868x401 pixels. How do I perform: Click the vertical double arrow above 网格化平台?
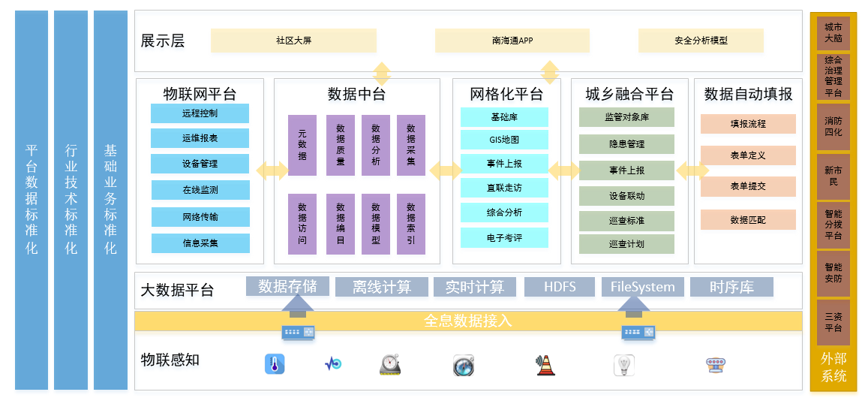coord(550,72)
